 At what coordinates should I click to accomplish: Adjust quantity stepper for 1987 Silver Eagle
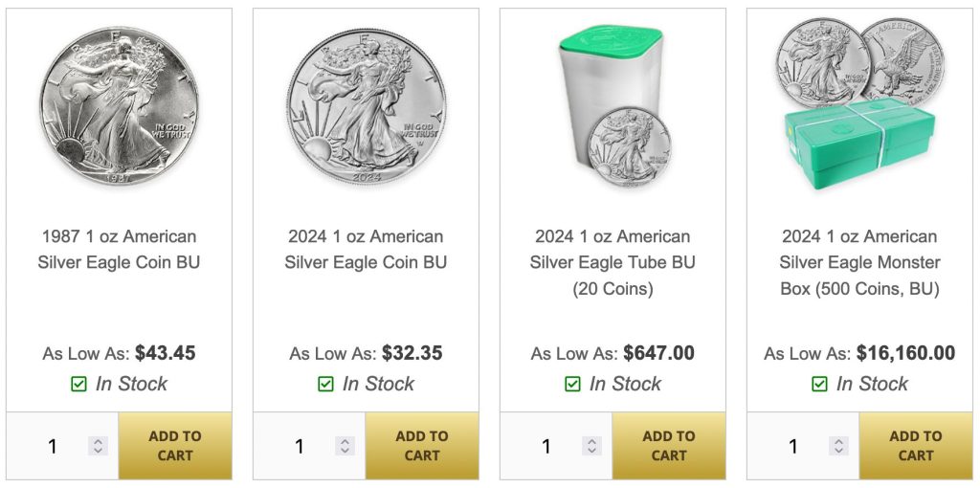coord(99,446)
